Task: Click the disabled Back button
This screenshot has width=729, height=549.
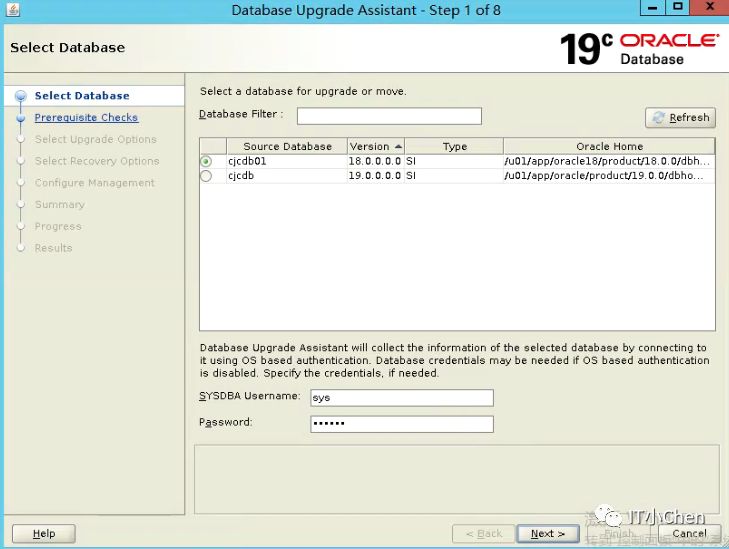Action: tap(484, 534)
